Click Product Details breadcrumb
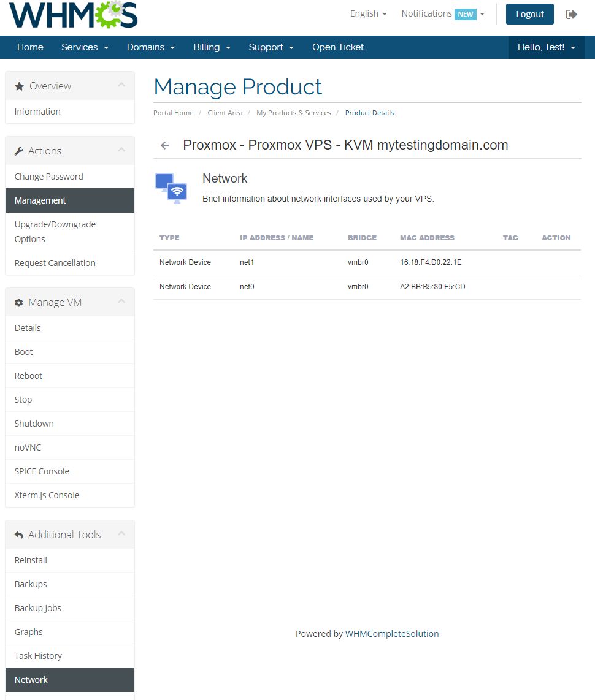The width and height of the screenshot is (595, 700). pyautogui.click(x=369, y=113)
